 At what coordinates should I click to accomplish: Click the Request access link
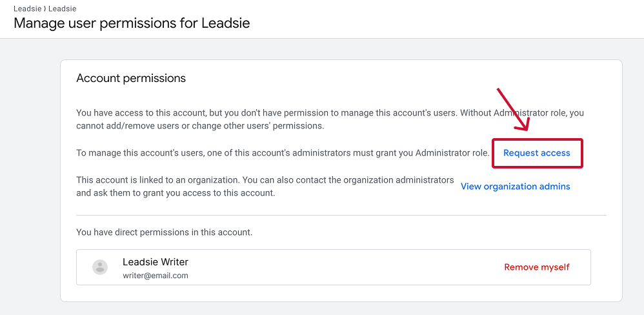[x=536, y=153]
